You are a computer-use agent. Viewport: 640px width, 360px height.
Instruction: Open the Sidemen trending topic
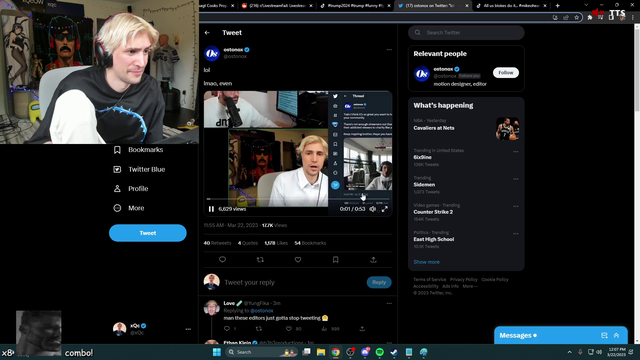point(424,184)
